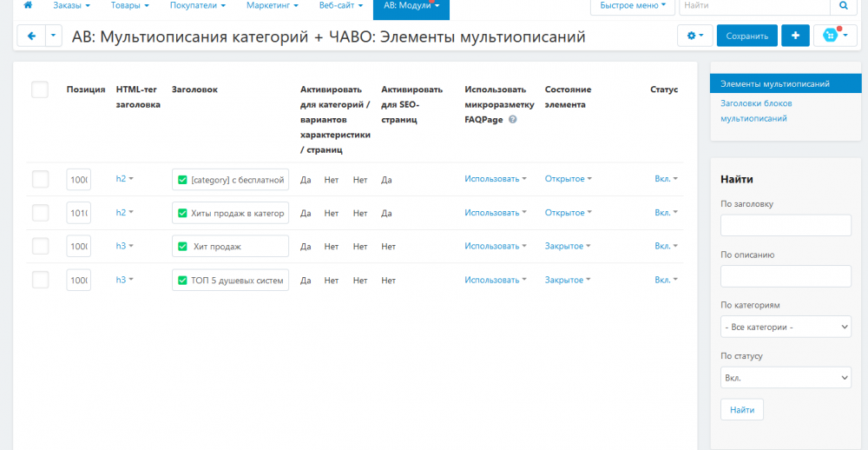Toggle the select-all checkbox in table header
This screenshot has width=868, height=450.
click(40, 89)
